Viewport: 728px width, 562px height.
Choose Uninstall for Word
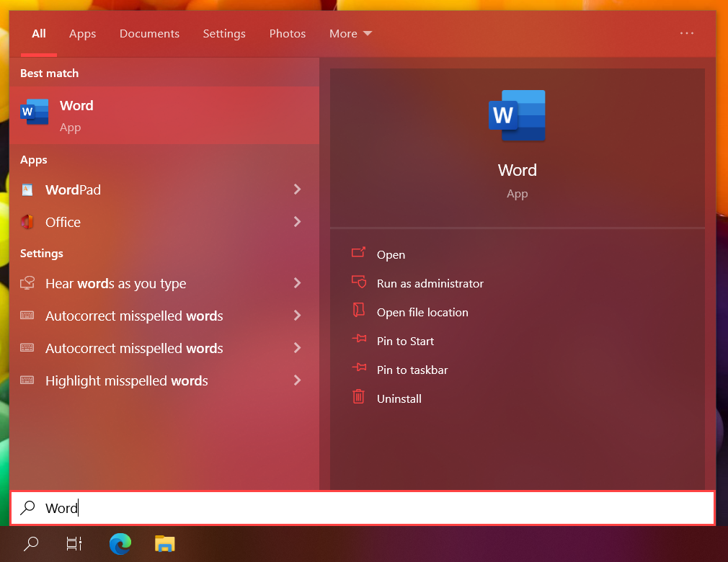click(x=399, y=398)
